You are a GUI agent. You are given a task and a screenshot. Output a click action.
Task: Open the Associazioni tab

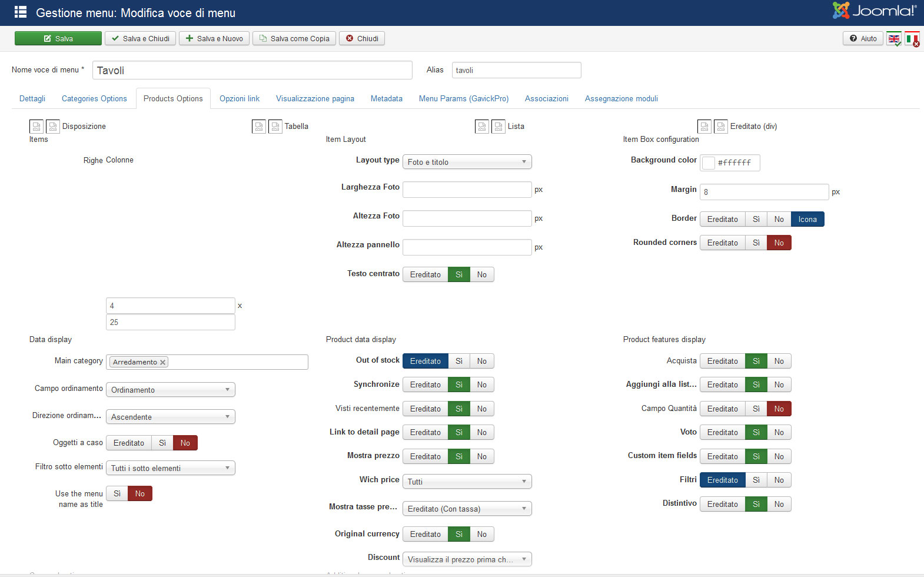pos(547,98)
